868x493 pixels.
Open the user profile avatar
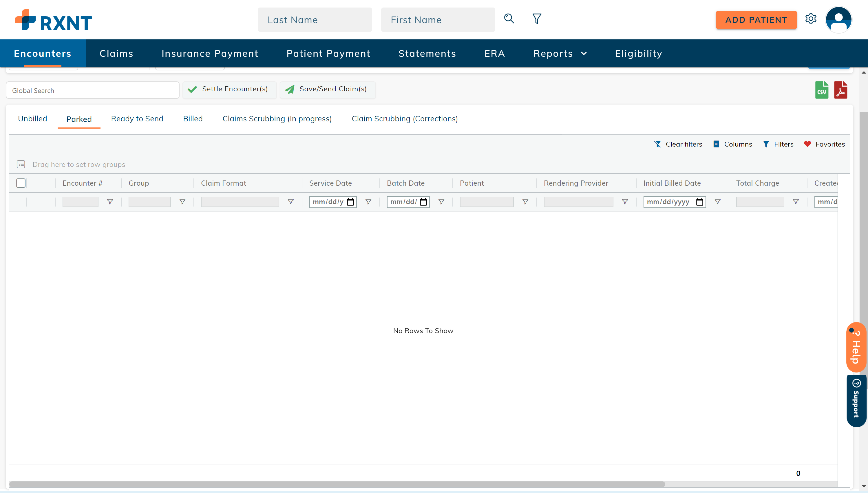pyautogui.click(x=838, y=20)
